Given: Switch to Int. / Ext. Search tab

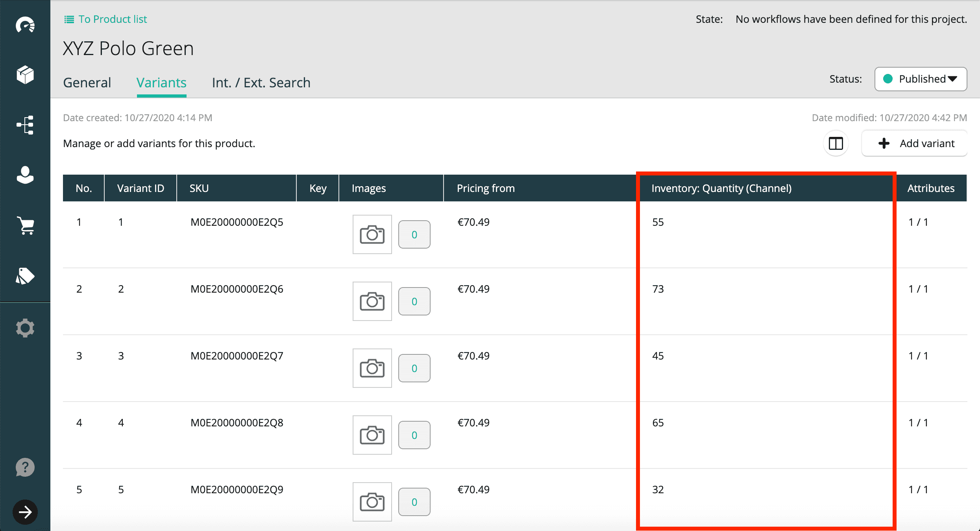Looking at the screenshot, I should [x=261, y=83].
